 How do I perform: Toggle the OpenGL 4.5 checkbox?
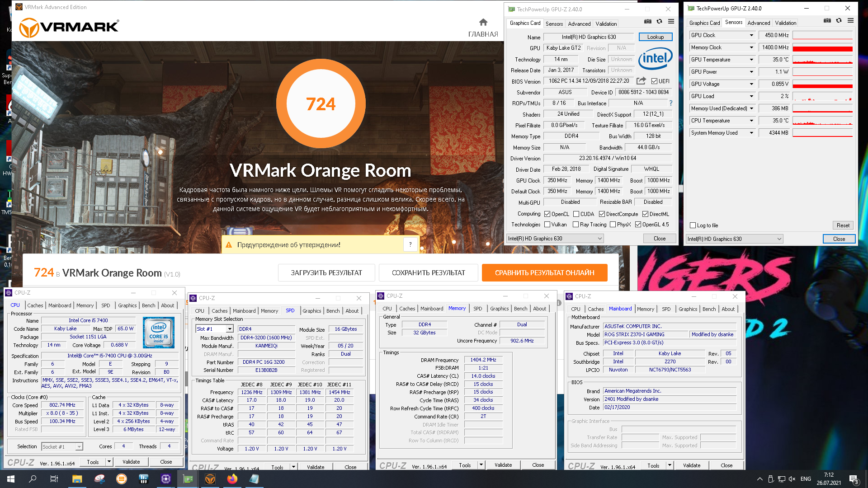coord(638,225)
